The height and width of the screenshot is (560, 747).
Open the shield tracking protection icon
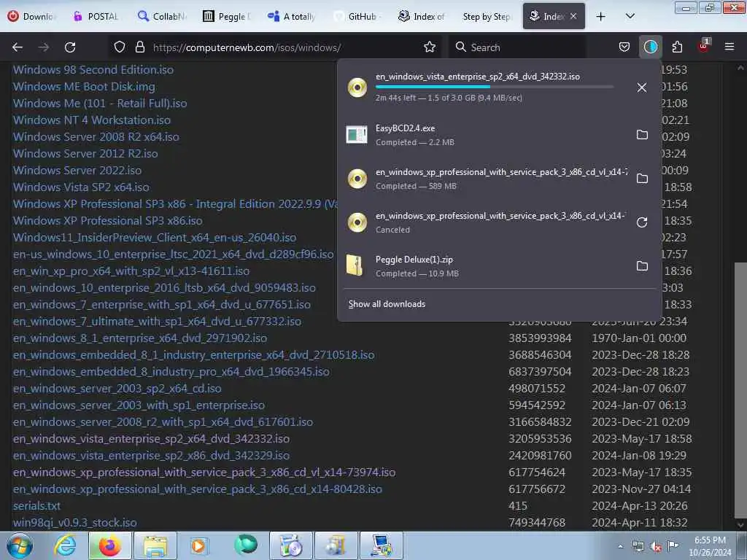click(120, 47)
